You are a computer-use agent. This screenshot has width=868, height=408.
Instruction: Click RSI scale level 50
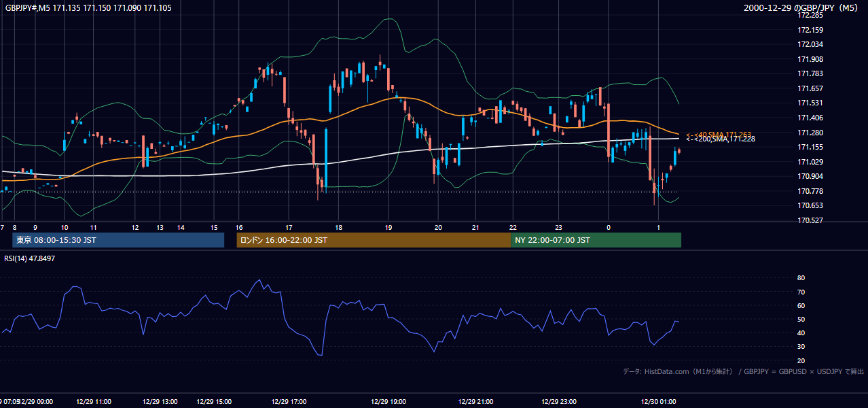(801, 319)
